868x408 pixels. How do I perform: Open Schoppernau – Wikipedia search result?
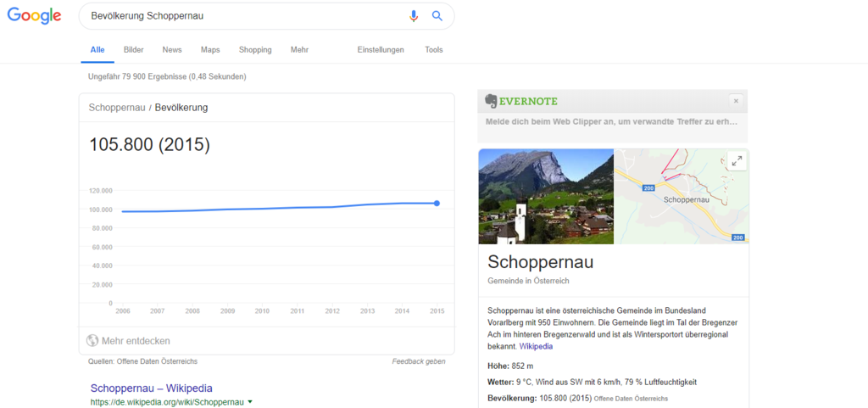tap(151, 388)
